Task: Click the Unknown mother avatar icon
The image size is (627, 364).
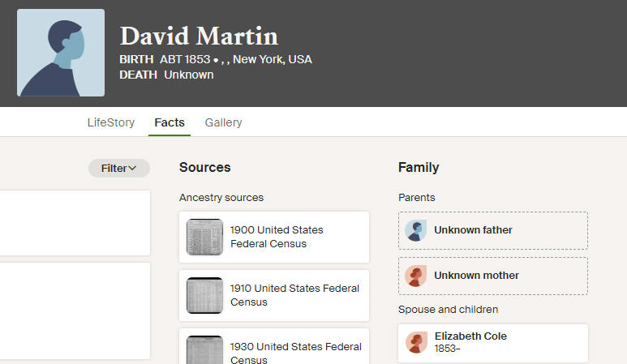Action: click(415, 276)
